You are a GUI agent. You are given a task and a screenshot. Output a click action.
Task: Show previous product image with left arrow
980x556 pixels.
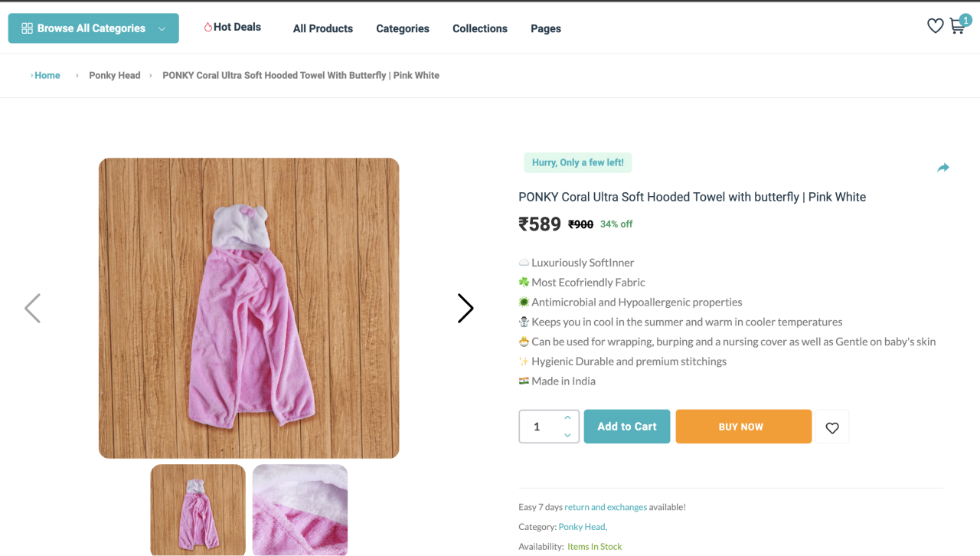[32, 308]
